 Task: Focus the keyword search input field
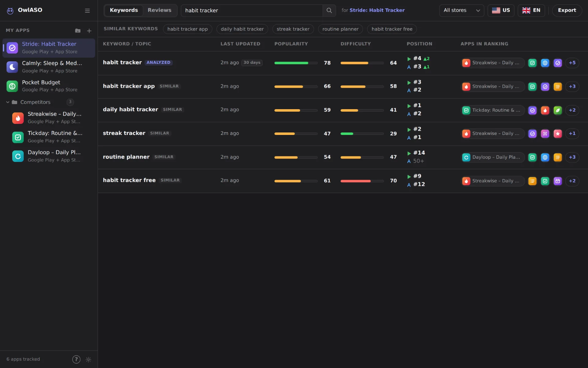[252, 10]
